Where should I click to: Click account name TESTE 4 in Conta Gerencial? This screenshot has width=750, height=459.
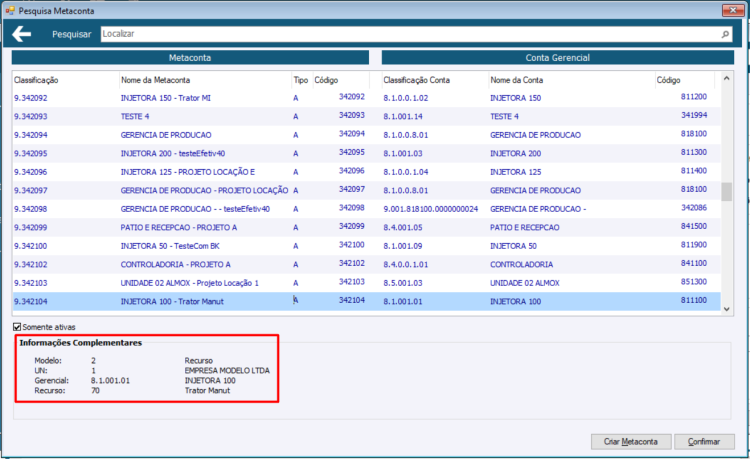tap(504, 117)
